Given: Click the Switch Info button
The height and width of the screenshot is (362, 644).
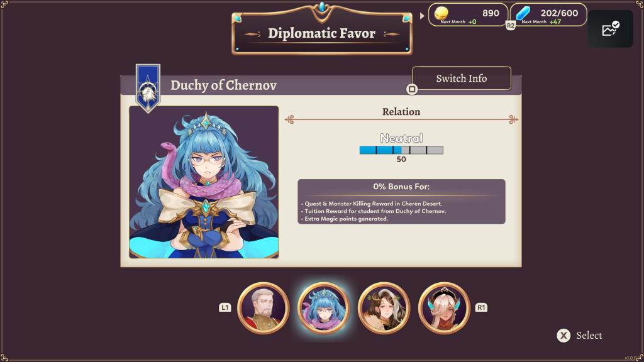Looking at the screenshot, I should click(x=462, y=78).
